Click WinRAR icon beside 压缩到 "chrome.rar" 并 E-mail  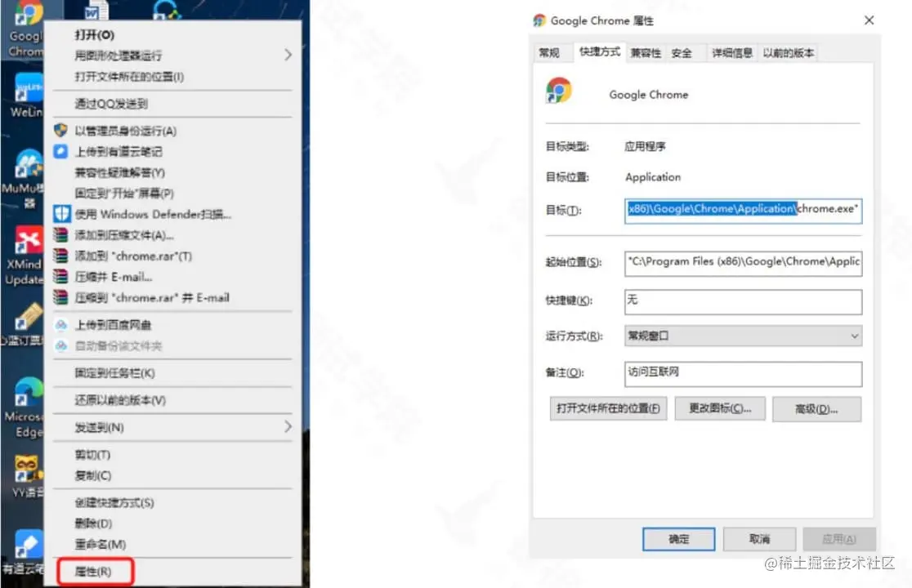[60, 297]
